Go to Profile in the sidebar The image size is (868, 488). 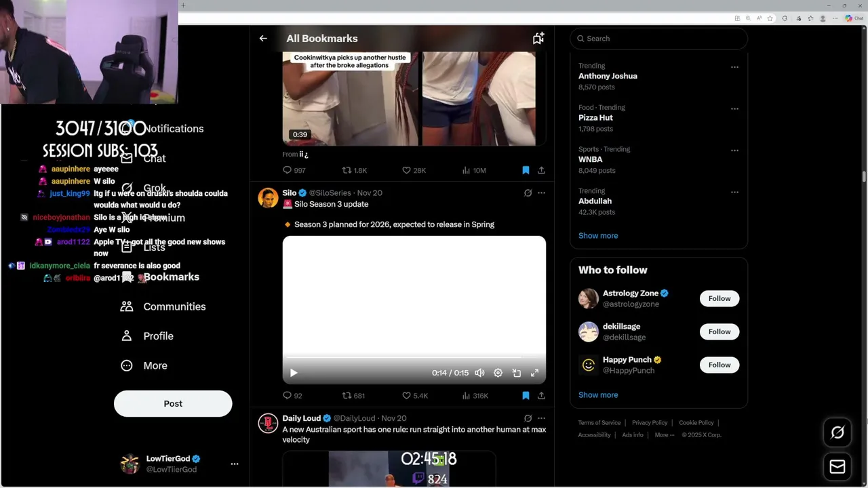147,336
